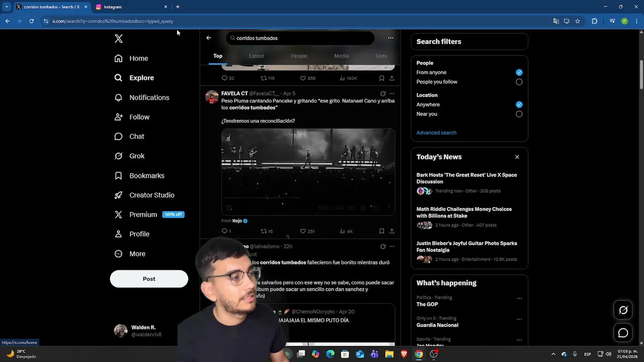Screen dimensions: 644x362
Task: Open options for Guardia Nacional trend
Action: click(x=519, y=319)
